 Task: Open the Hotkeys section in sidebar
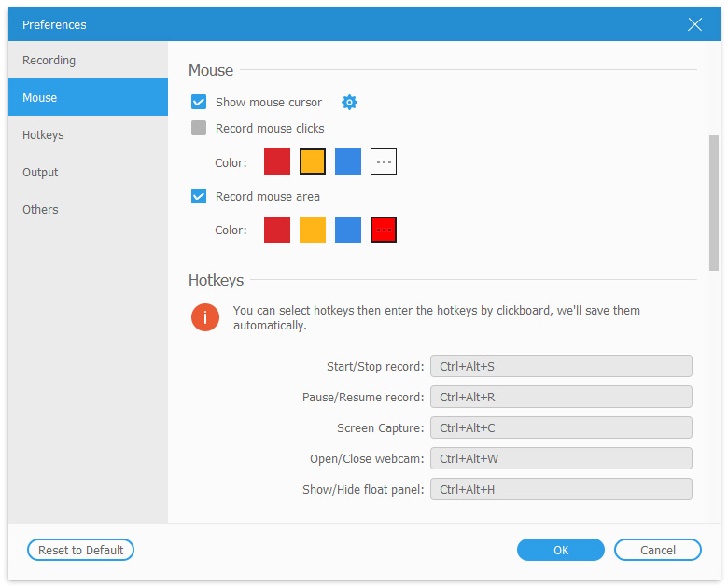pyautogui.click(x=44, y=135)
